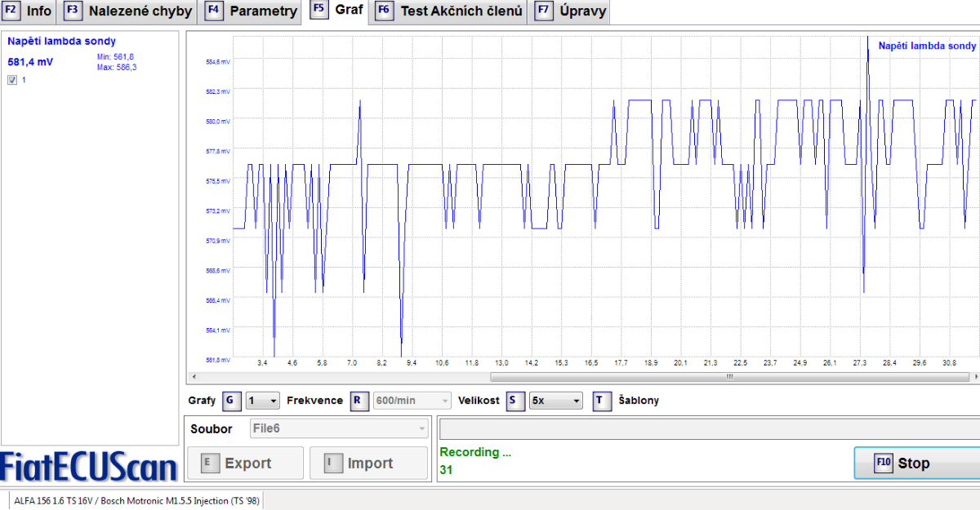Screen dimensions: 980x510
Task: Stop the recording with the Stop button
Action: click(x=915, y=463)
